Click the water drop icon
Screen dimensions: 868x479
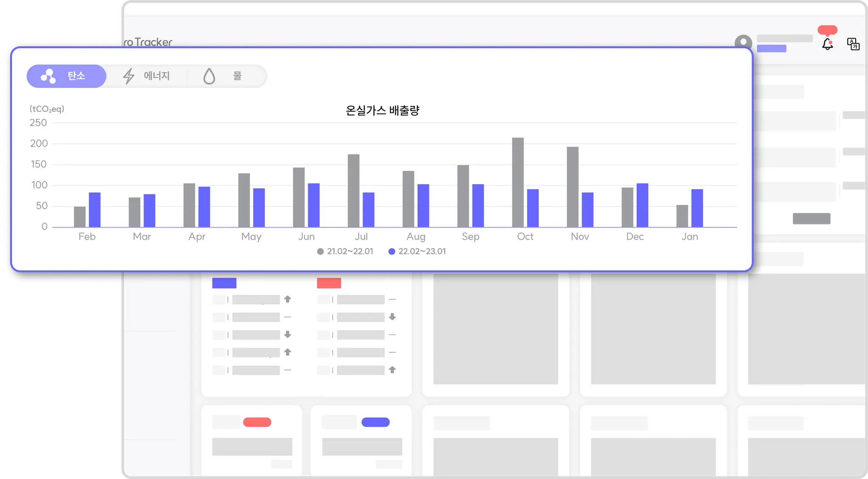coord(209,76)
